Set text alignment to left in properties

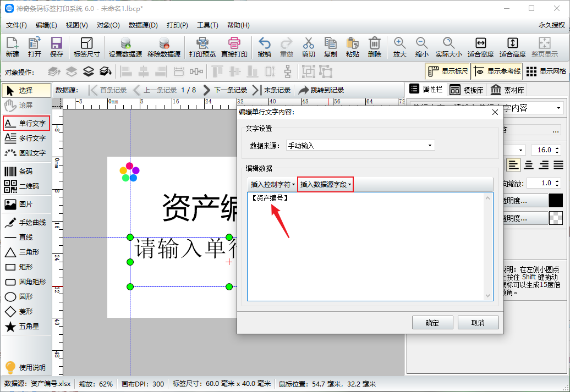click(513, 165)
